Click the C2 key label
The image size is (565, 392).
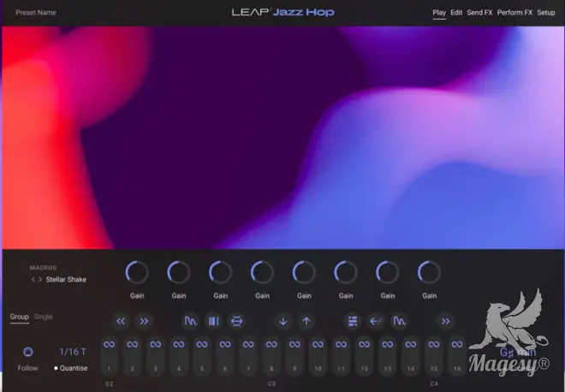[110, 384]
